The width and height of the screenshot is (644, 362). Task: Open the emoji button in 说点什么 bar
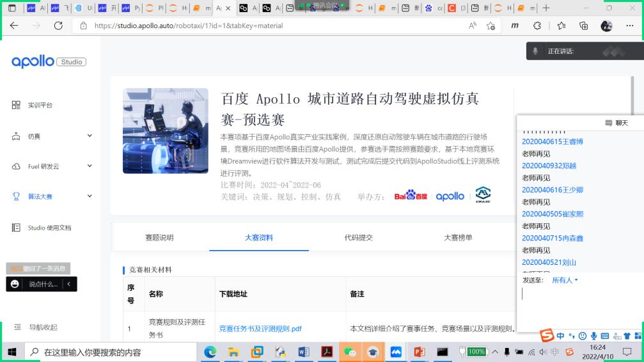(15, 284)
